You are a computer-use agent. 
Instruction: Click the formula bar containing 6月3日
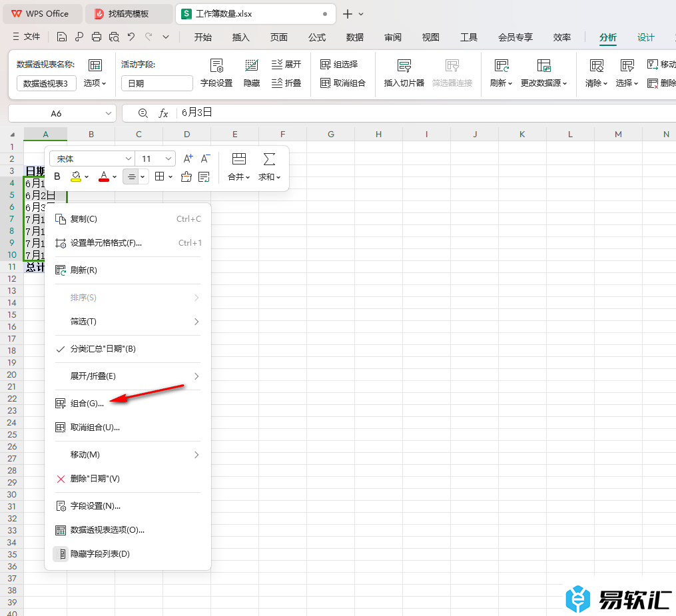[425, 113]
